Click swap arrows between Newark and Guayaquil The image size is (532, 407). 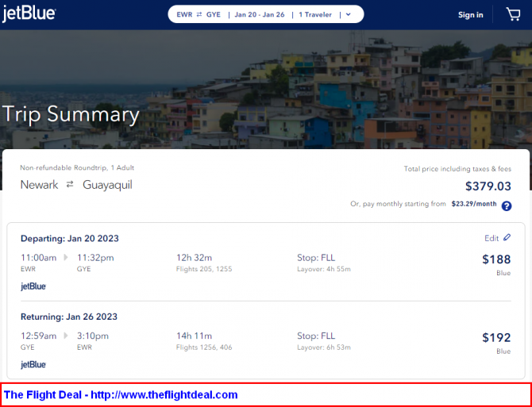(x=70, y=185)
